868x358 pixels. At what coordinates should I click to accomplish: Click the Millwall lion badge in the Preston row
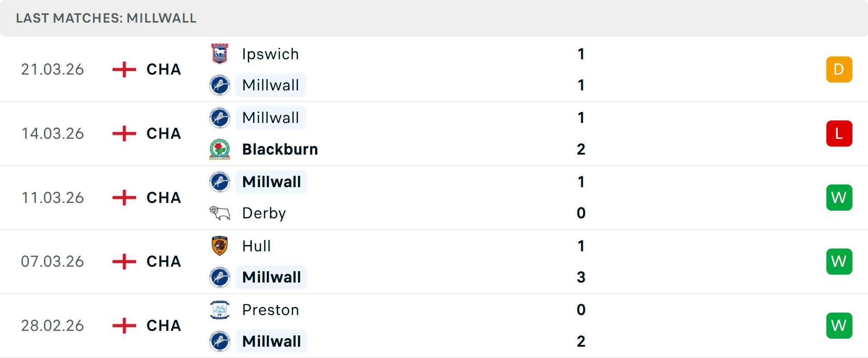point(219,341)
